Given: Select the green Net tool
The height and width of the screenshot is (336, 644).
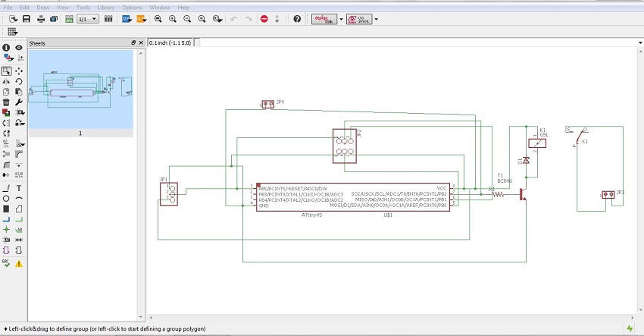Looking at the screenshot, I should coord(19,219).
